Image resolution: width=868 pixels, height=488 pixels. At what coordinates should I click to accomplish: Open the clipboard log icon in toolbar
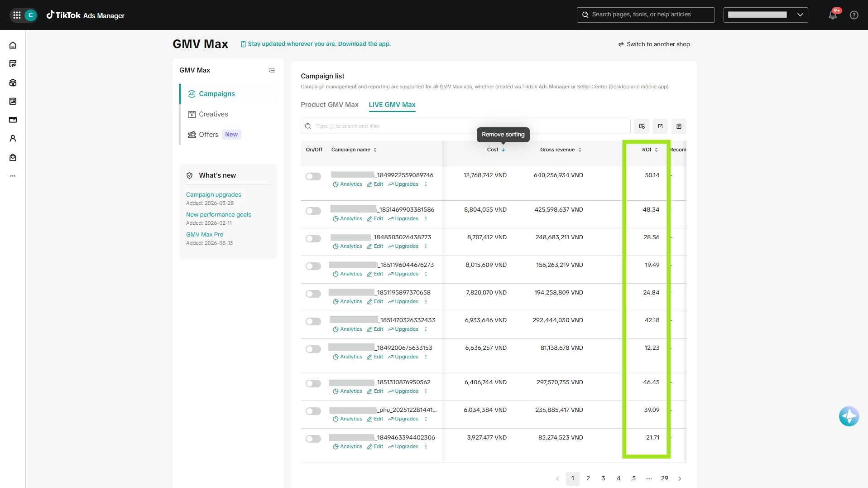coord(679,126)
